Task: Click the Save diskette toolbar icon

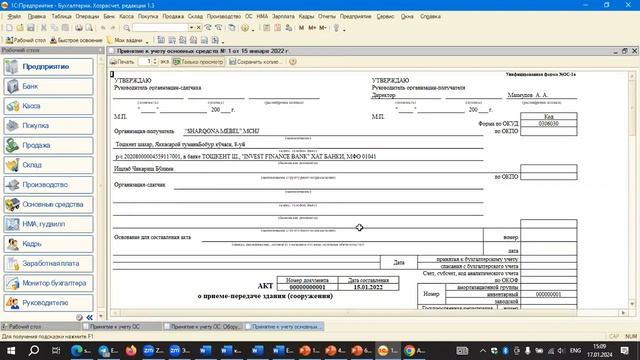Action: coord(31,28)
